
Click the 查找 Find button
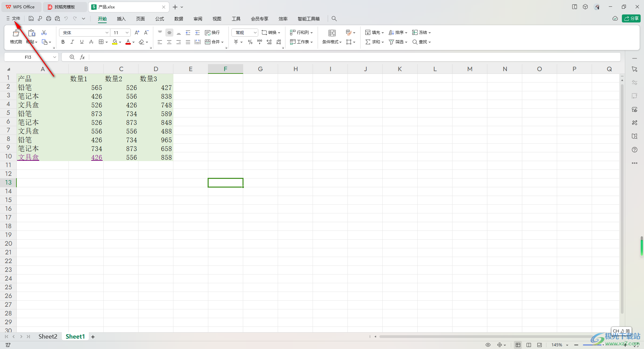(421, 42)
